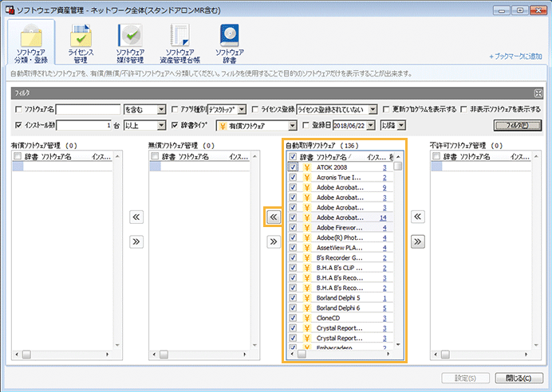This screenshot has height=392, width=552.
Task: Click left arrow between paid and free lists
Action: pos(136,217)
